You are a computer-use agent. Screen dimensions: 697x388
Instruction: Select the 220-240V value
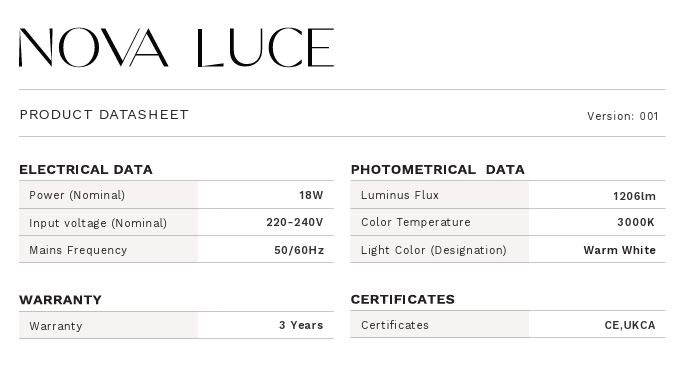[295, 222]
